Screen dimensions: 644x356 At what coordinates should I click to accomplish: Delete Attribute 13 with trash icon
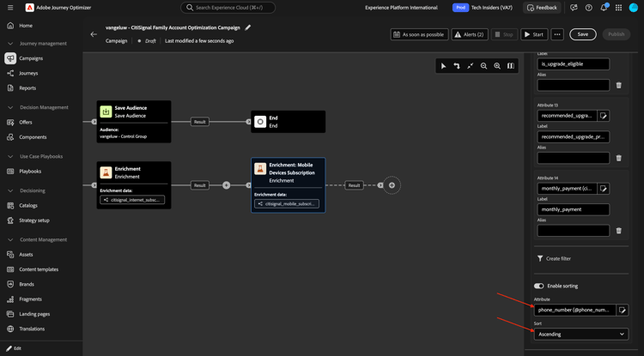pos(618,158)
